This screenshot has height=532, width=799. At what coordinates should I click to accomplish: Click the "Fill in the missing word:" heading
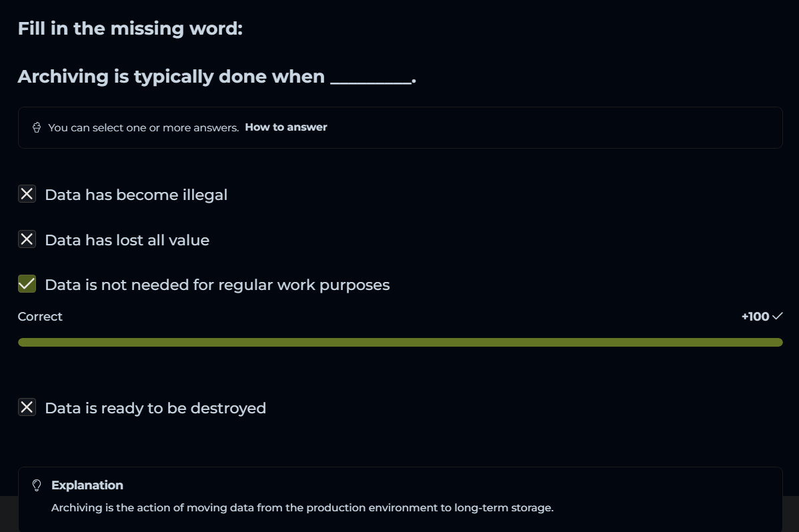tap(130, 29)
